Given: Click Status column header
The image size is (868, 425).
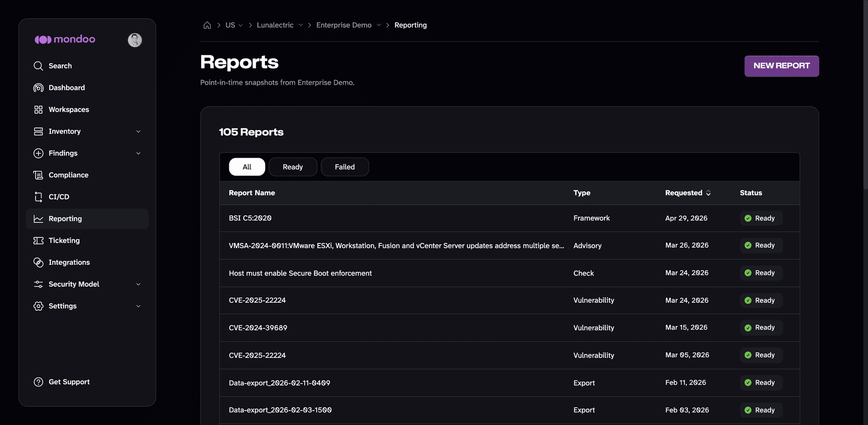Looking at the screenshot, I should [x=751, y=193].
